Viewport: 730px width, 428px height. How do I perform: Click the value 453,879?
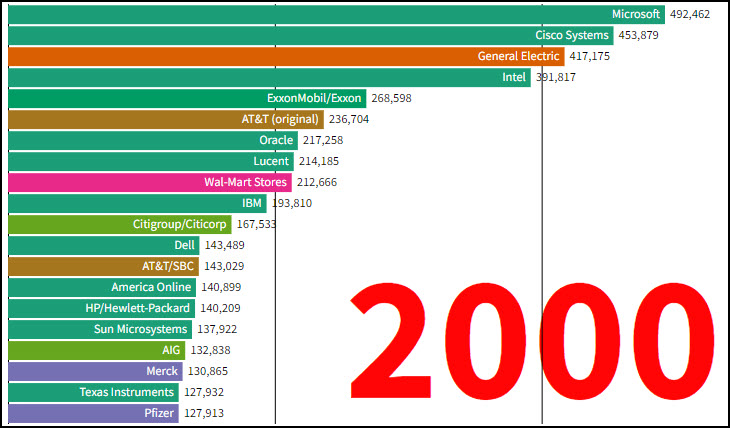638,35
